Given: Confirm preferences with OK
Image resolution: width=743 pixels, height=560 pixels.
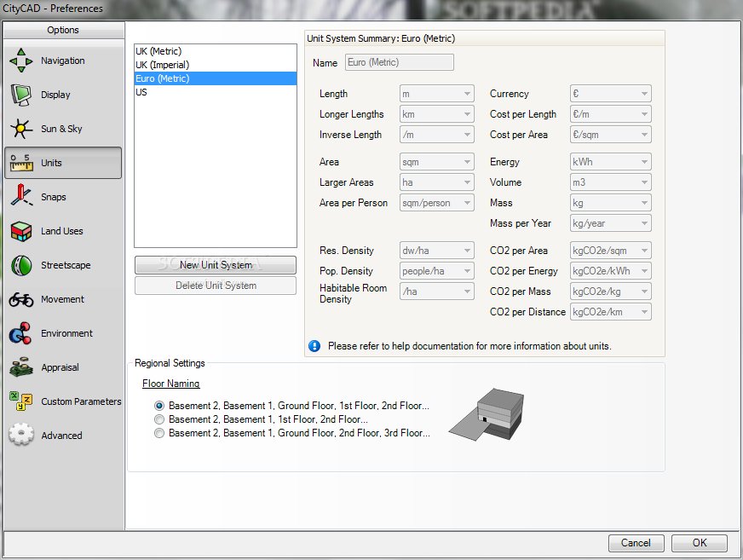Looking at the screenshot, I should (x=700, y=543).
